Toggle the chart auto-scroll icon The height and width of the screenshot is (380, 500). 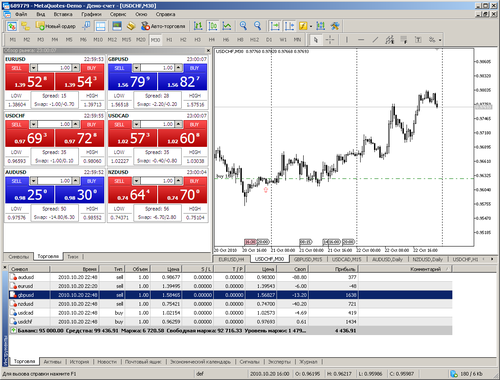click(275, 26)
